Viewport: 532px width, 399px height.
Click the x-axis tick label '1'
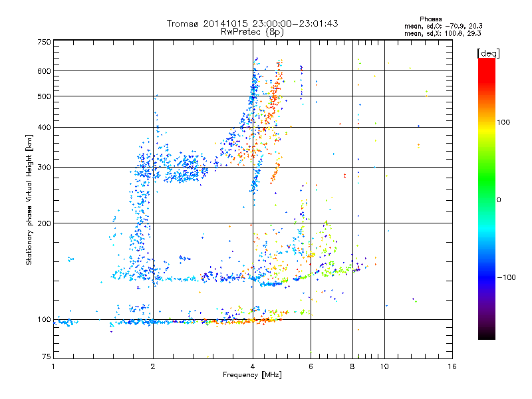click(53, 366)
